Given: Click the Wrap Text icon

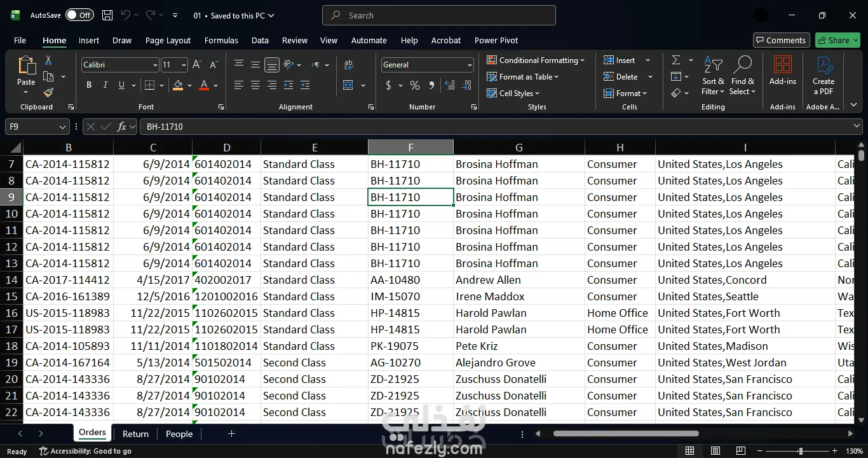Looking at the screenshot, I should click(x=348, y=65).
